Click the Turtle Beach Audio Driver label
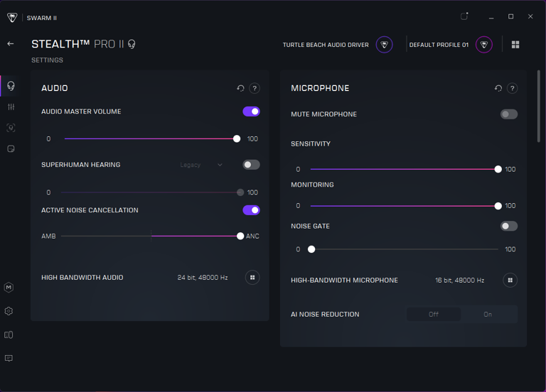Screen dimensions: 546x392 tap(326, 45)
